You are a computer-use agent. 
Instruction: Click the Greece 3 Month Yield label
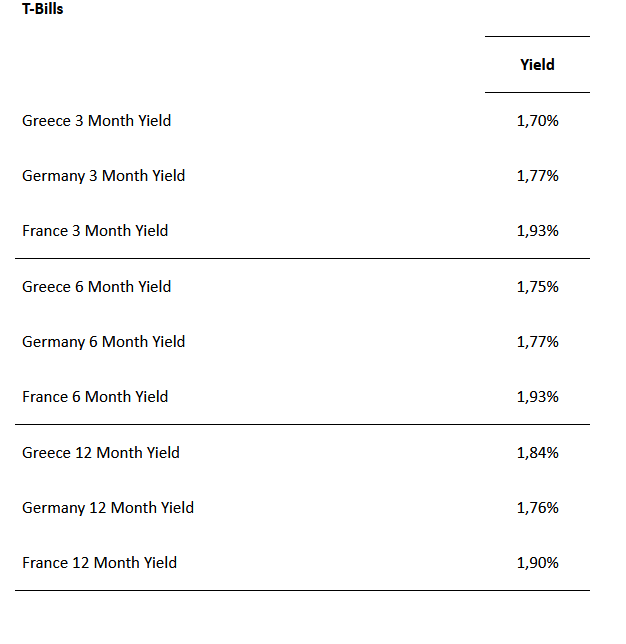[97, 121]
